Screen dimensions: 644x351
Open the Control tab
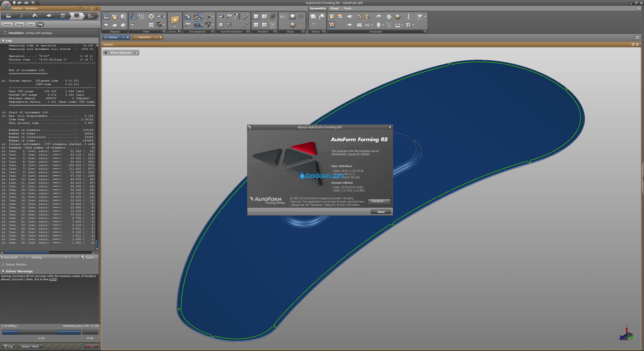tap(7, 24)
